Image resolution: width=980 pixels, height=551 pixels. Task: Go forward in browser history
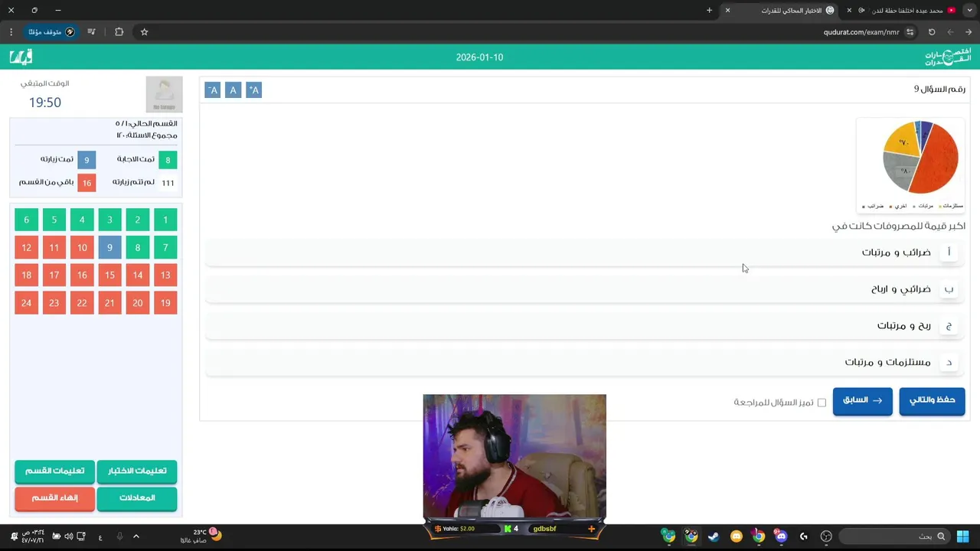pyautogui.click(x=950, y=32)
